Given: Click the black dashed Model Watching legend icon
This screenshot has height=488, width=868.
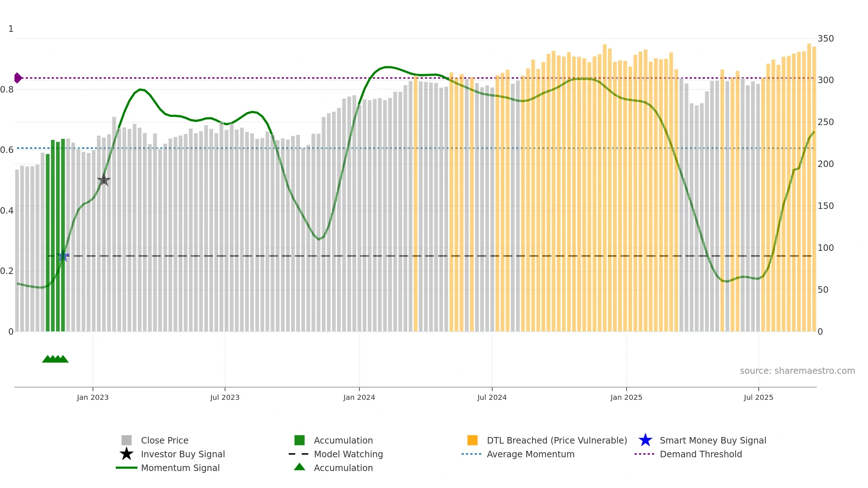Looking at the screenshot, I should tap(299, 454).
